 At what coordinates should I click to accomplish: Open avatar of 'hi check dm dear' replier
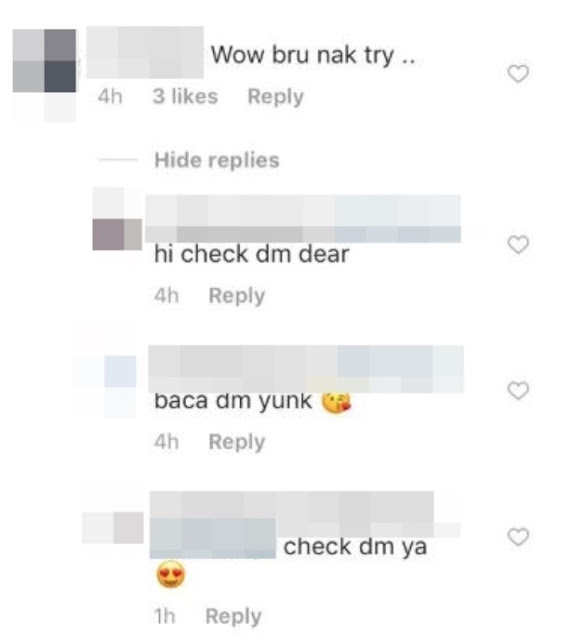point(117,234)
